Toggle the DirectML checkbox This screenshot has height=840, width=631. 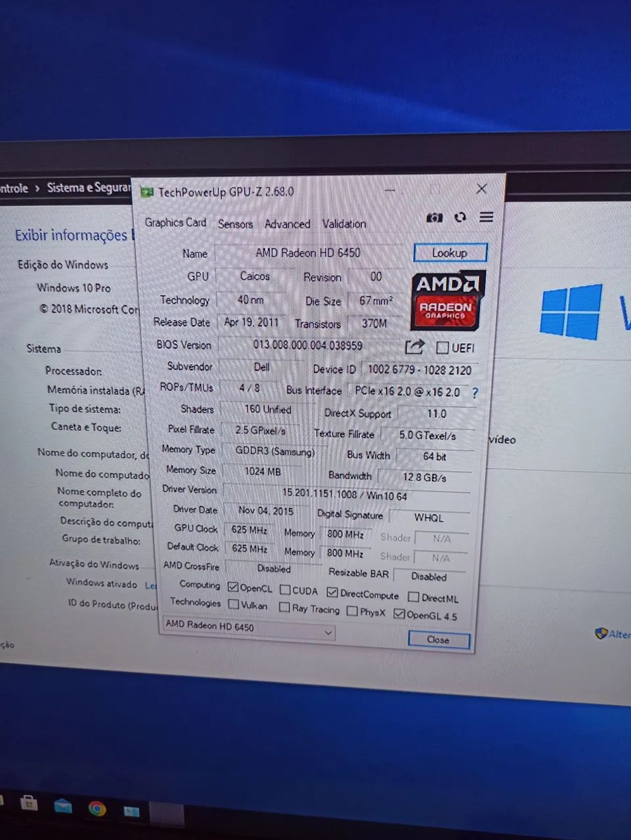[414, 597]
